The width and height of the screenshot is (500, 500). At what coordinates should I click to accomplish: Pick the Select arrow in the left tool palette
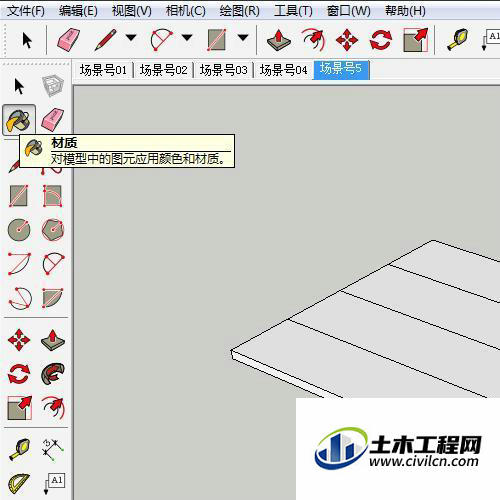point(19,86)
